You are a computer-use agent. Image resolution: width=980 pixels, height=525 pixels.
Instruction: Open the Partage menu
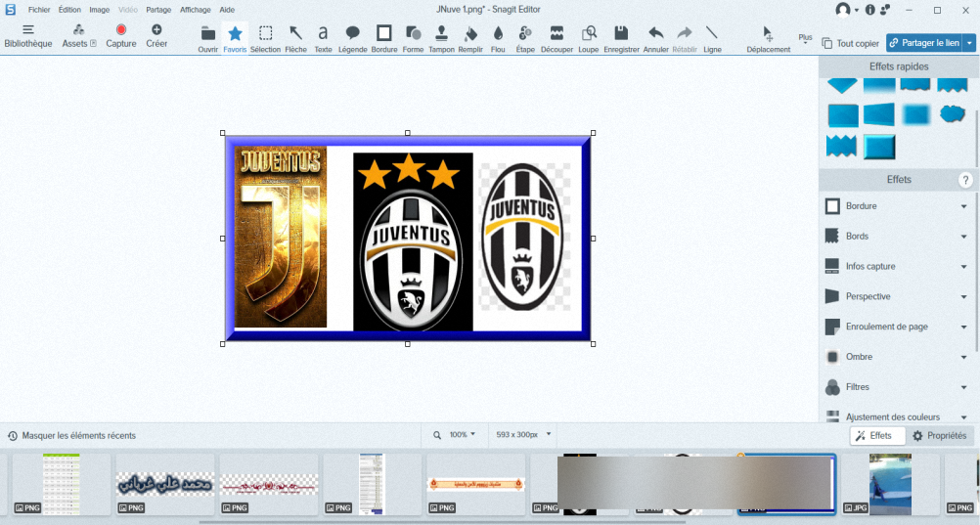click(158, 10)
